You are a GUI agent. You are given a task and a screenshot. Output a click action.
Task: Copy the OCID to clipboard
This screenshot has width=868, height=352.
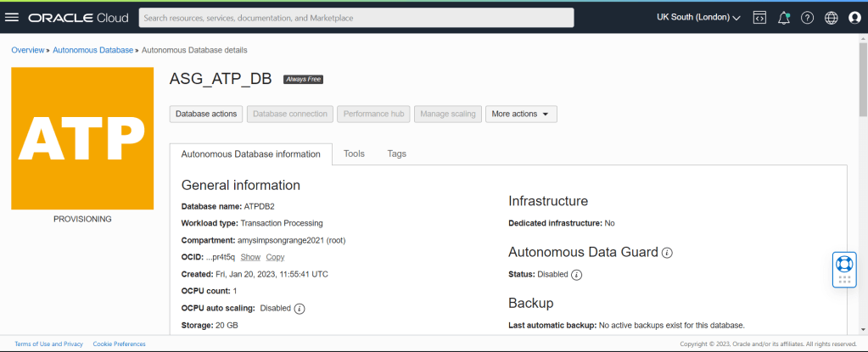[x=275, y=257]
